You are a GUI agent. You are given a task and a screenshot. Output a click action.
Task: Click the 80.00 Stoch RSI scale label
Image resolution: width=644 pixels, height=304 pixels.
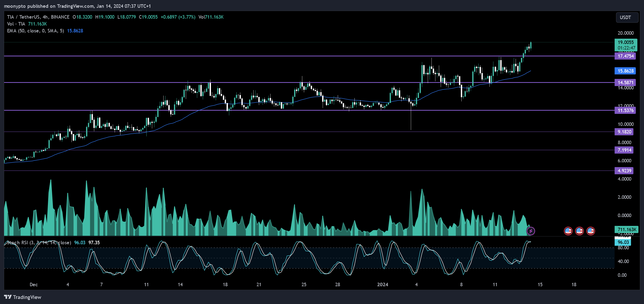tap(623, 248)
